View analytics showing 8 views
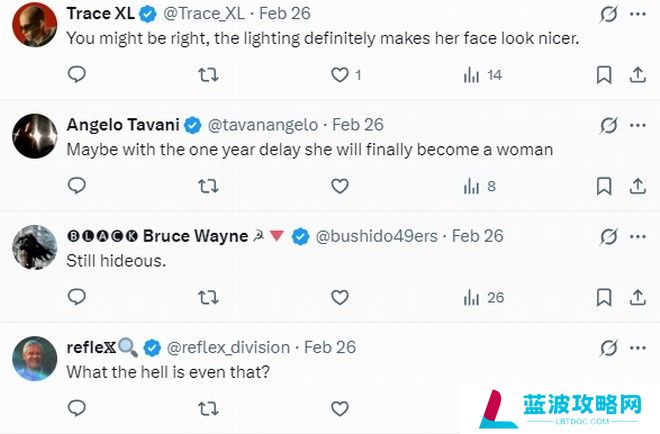The height and width of the screenshot is (434, 660). coord(479,186)
